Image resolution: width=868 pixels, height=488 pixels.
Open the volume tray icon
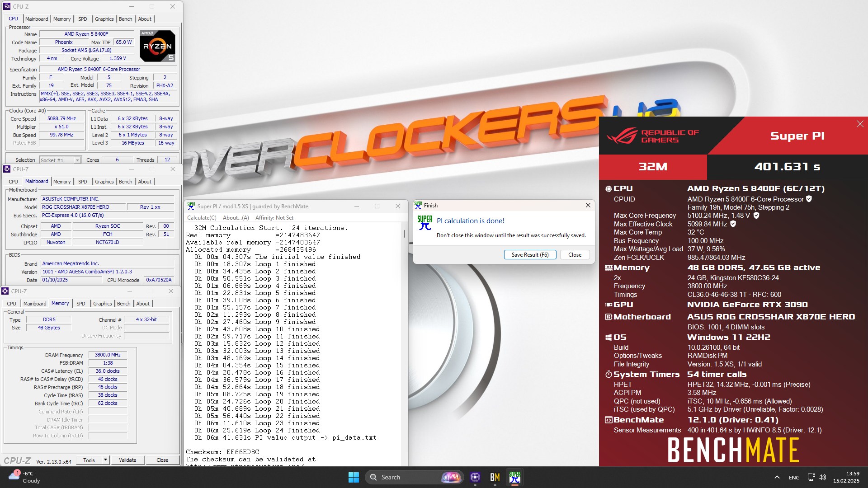click(822, 477)
